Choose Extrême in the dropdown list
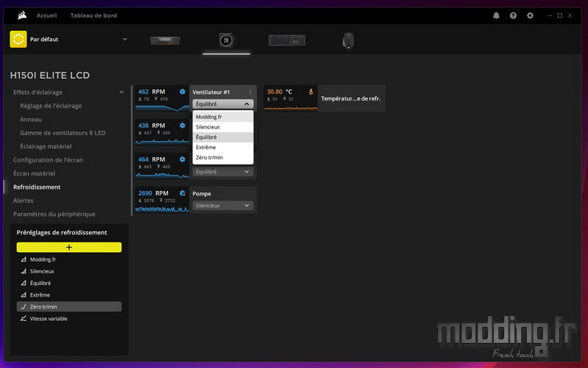588x368 pixels. [x=223, y=148]
